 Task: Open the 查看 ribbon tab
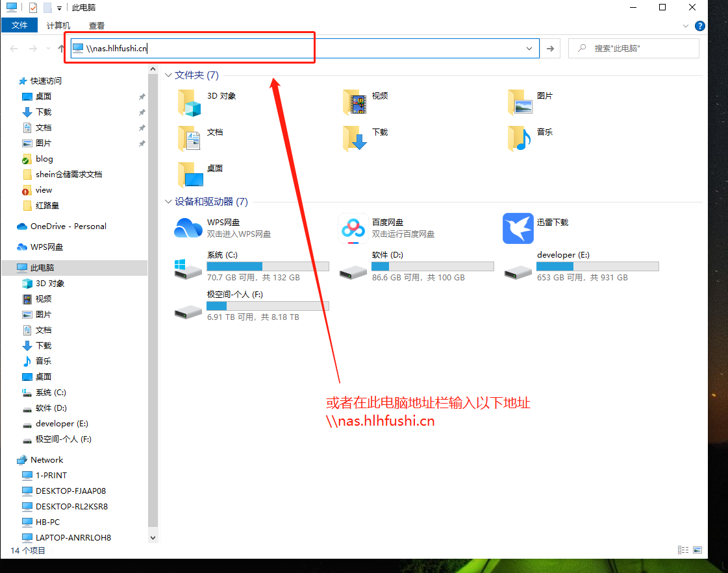97,26
